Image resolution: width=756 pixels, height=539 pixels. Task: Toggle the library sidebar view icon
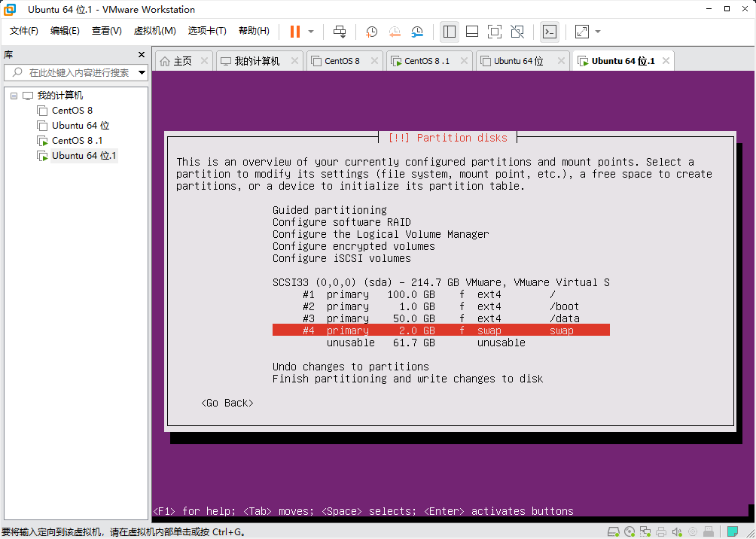[x=450, y=32]
